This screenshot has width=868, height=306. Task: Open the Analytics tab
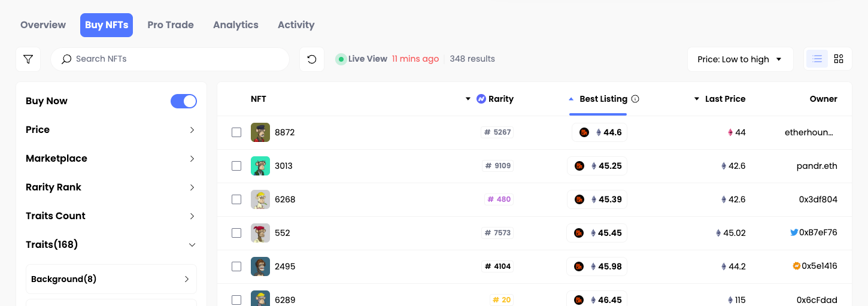click(x=236, y=25)
